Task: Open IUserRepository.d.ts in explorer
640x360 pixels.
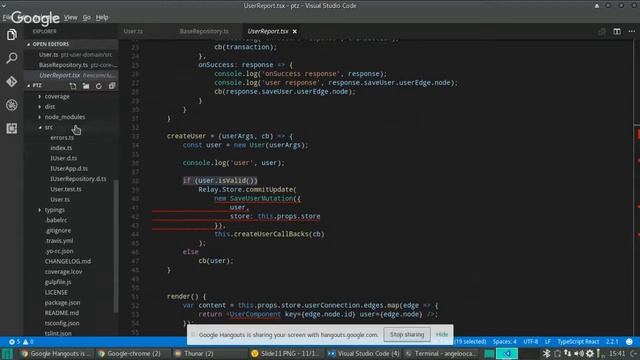Action: coord(78,179)
